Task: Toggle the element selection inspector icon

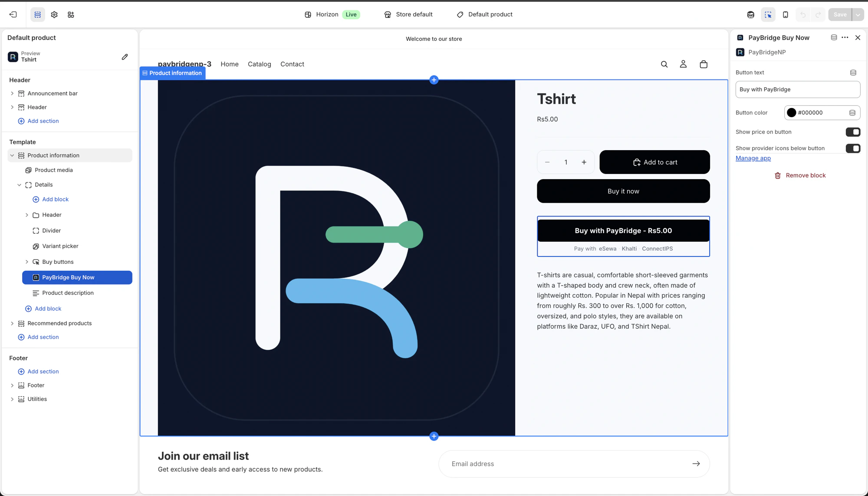Action: pyautogui.click(x=768, y=15)
